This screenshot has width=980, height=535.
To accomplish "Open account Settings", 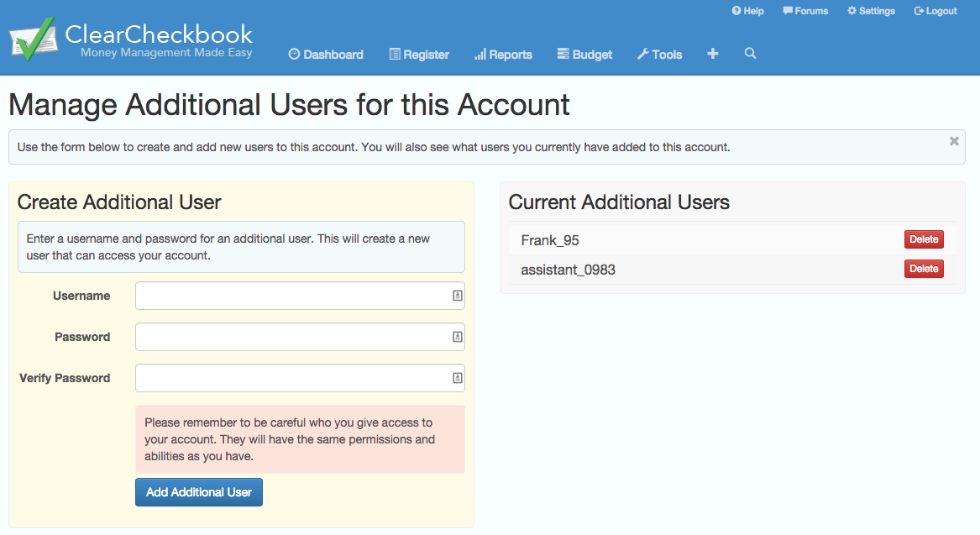I will pos(871,11).
